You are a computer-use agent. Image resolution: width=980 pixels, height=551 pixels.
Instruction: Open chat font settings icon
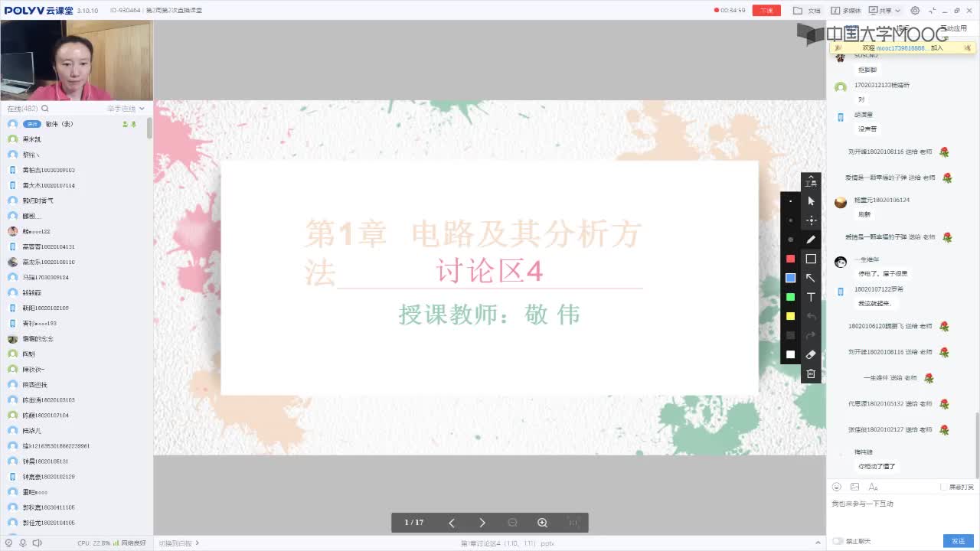tap(873, 487)
